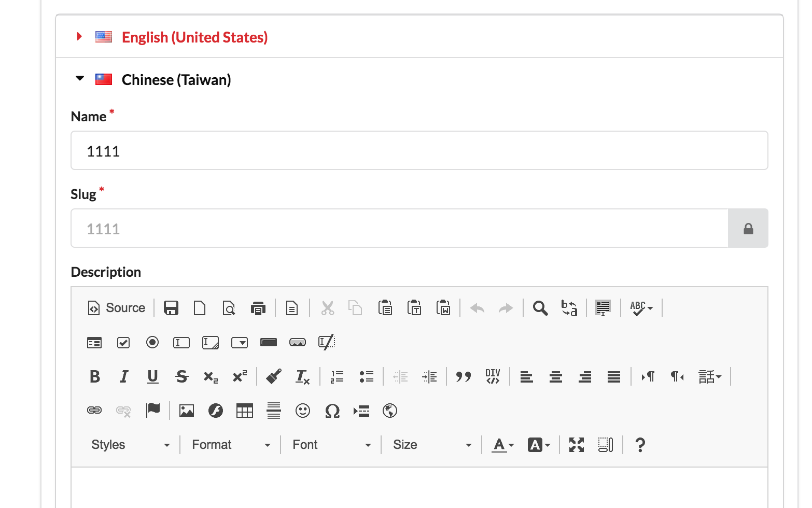Insert an Image Button icon
Image resolution: width=812 pixels, height=508 pixels.
click(298, 342)
